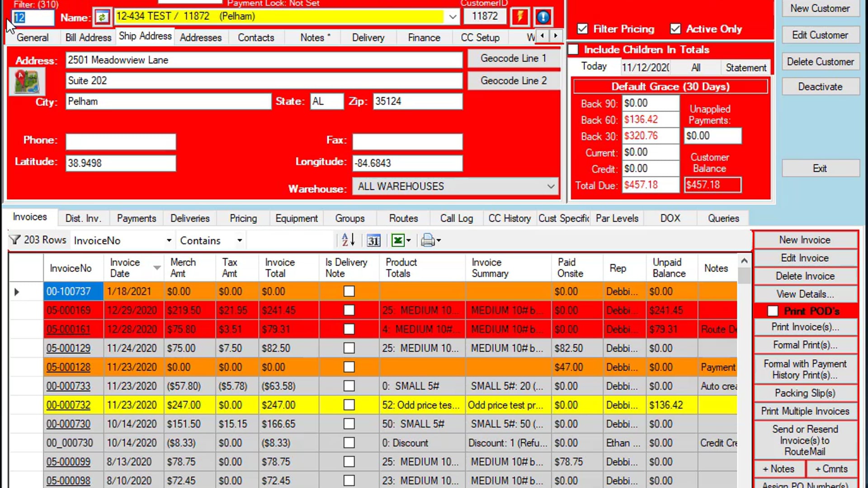The image size is (868, 488).
Task: Click the A-Z sort icon
Action: (x=348, y=240)
